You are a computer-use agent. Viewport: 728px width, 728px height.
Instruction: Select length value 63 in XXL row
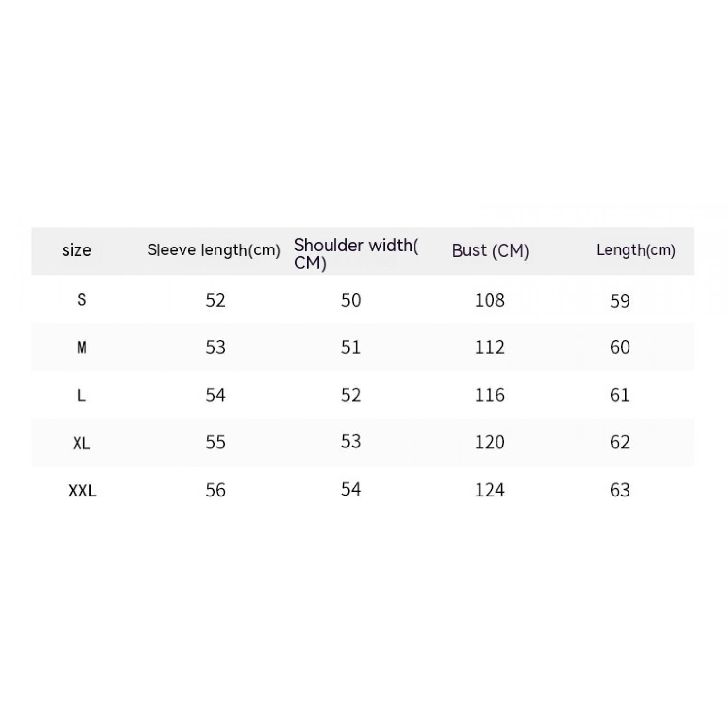(620, 490)
